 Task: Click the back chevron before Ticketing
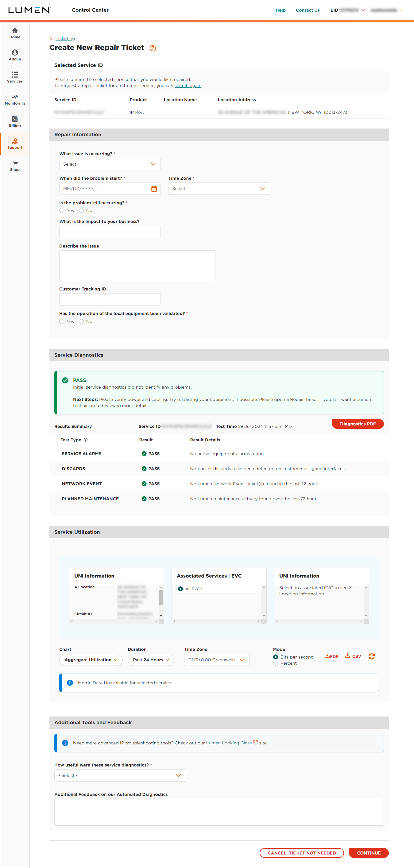click(x=51, y=38)
